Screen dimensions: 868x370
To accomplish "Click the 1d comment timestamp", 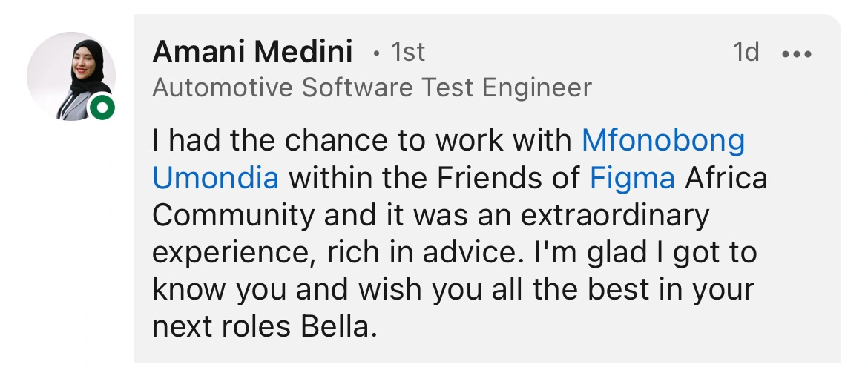I will (746, 53).
